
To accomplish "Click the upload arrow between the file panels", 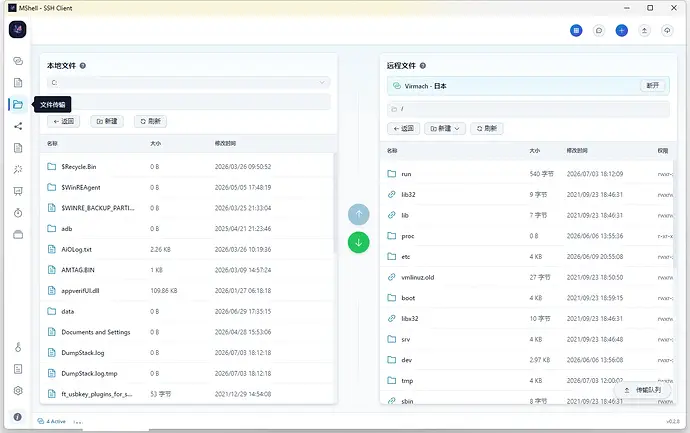I will [x=359, y=214].
